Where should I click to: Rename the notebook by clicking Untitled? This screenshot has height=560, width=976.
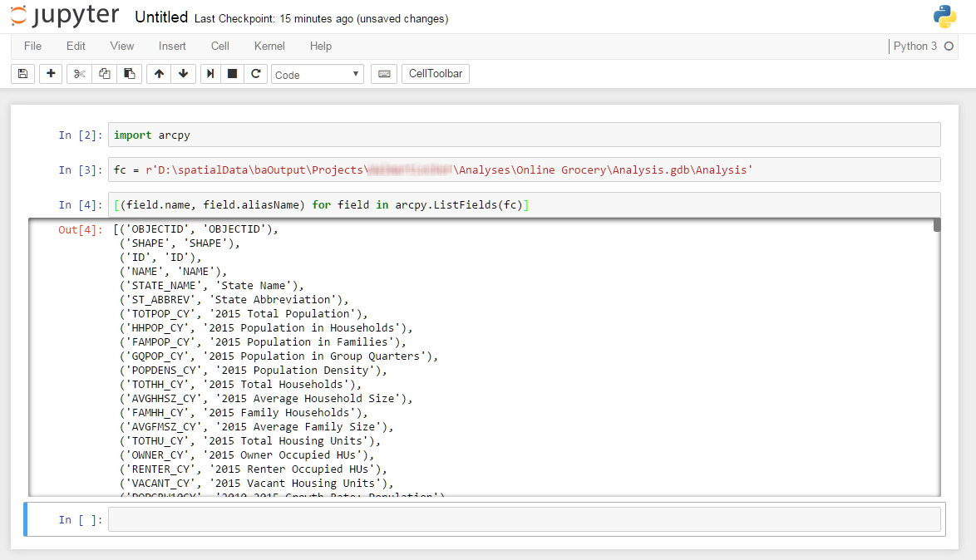pyautogui.click(x=161, y=16)
